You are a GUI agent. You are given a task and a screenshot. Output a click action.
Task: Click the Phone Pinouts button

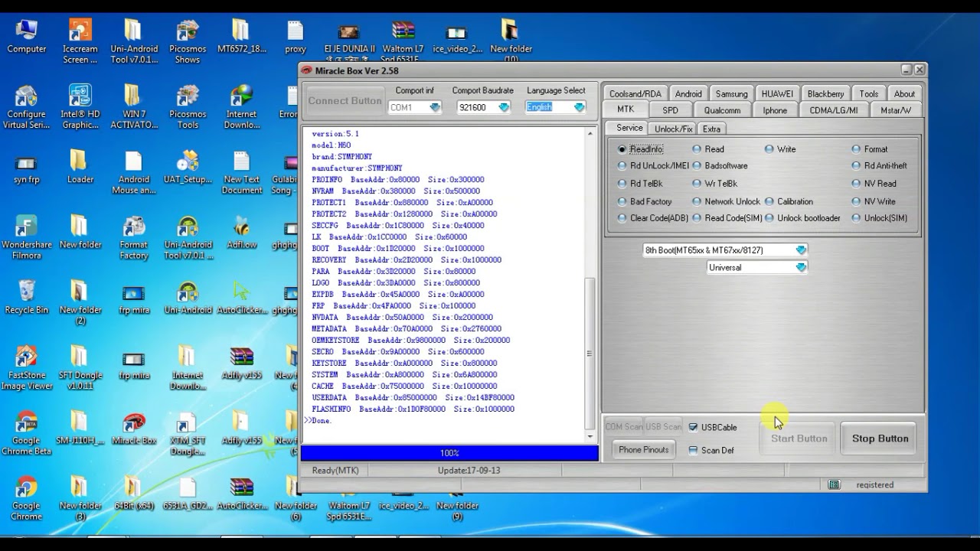[x=643, y=450]
